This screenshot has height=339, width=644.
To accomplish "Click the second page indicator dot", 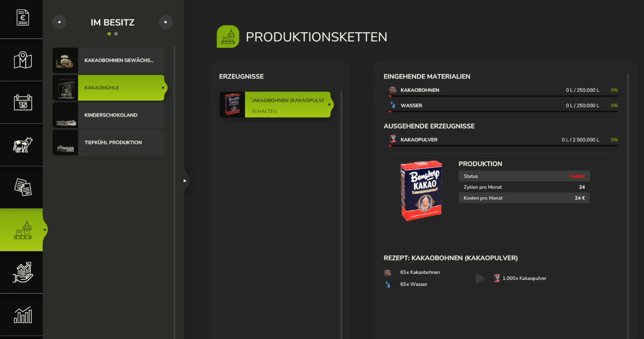I will coord(116,34).
